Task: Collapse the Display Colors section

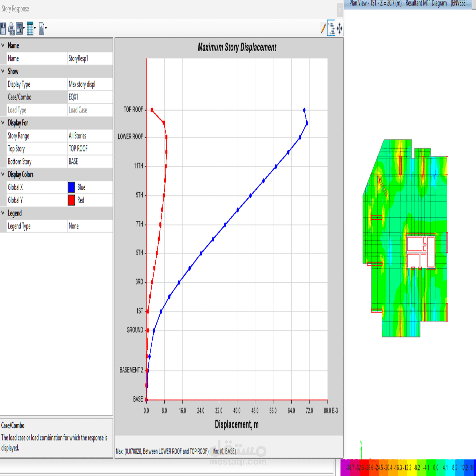Action: (3, 174)
